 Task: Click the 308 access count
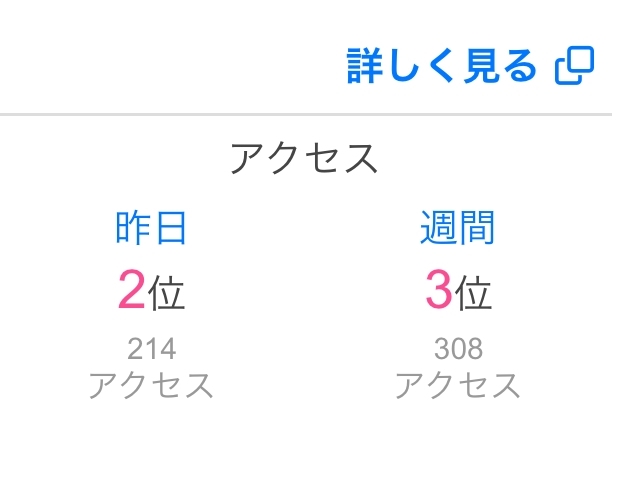click(458, 349)
